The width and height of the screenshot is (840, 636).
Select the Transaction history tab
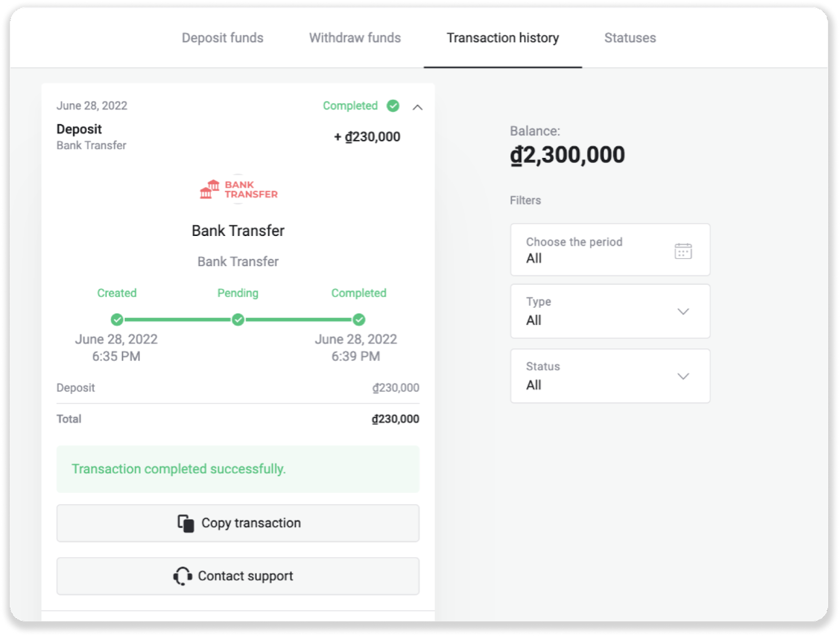click(502, 38)
